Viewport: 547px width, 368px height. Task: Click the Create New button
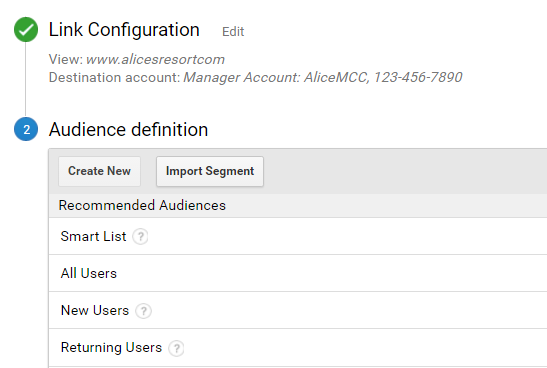pos(99,171)
